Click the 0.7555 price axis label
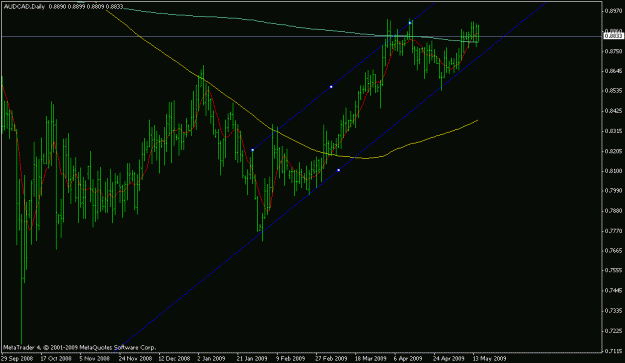Viewport: 625px width, 363px height. click(613, 270)
